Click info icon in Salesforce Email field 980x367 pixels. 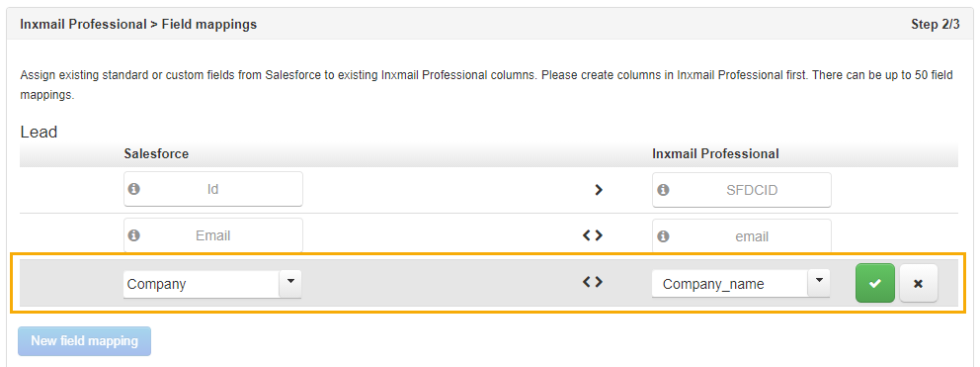(x=133, y=235)
